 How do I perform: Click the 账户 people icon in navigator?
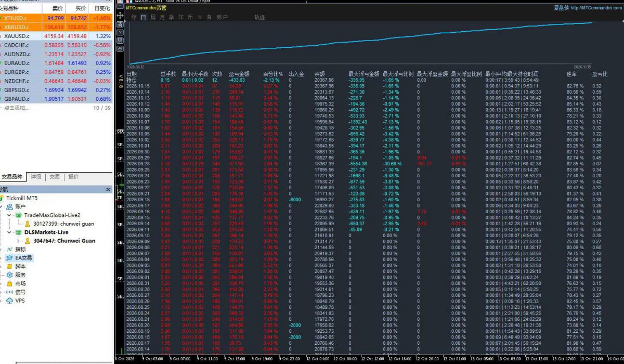(x=9, y=206)
